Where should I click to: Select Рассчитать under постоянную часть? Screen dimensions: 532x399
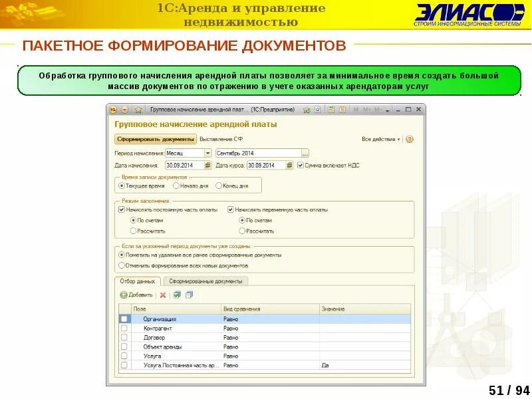(133, 231)
